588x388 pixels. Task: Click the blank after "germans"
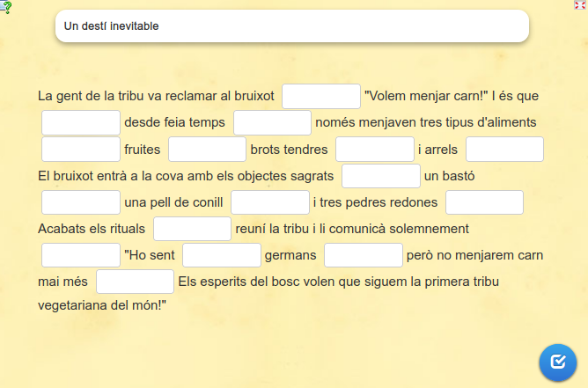(x=364, y=255)
